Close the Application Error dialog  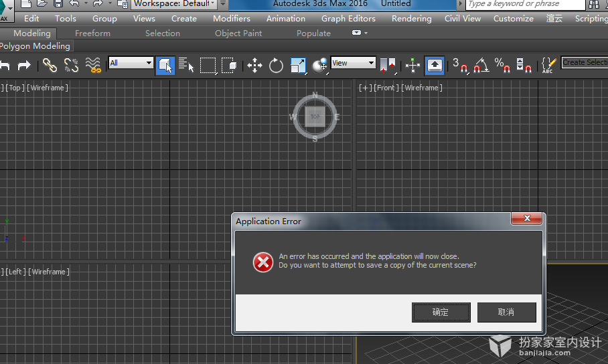tap(526, 218)
